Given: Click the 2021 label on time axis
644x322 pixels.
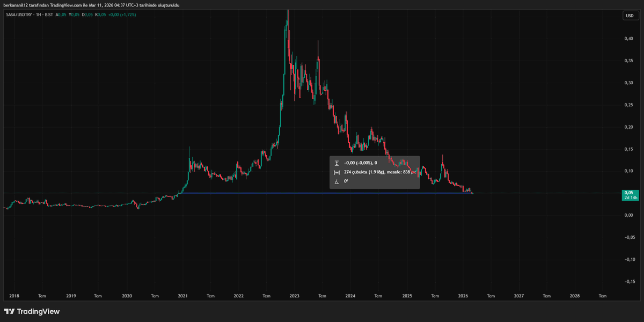Looking at the screenshot, I should (183, 295).
